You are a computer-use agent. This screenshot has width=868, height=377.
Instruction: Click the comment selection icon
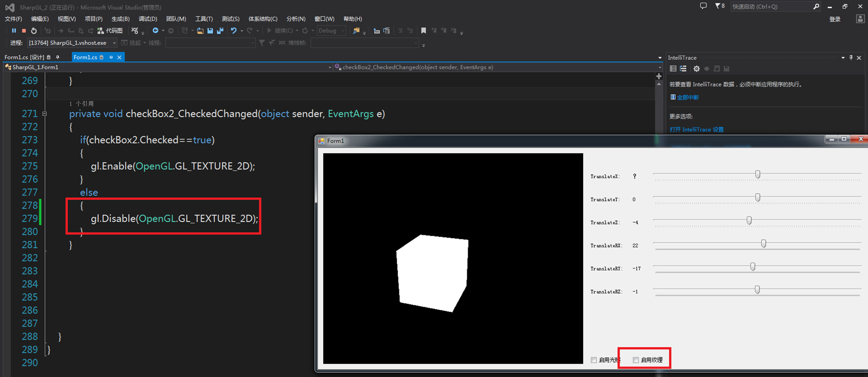click(x=400, y=31)
